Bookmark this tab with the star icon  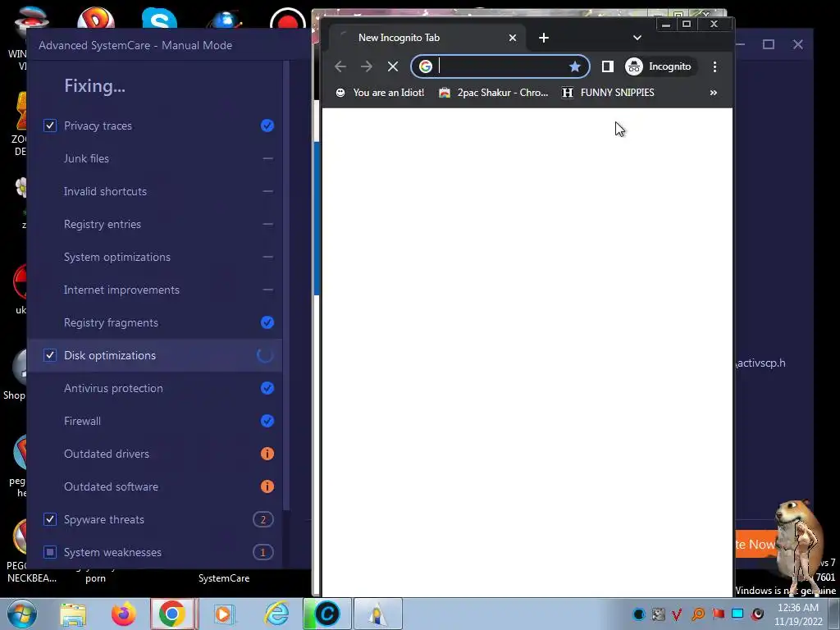[x=575, y=66]
